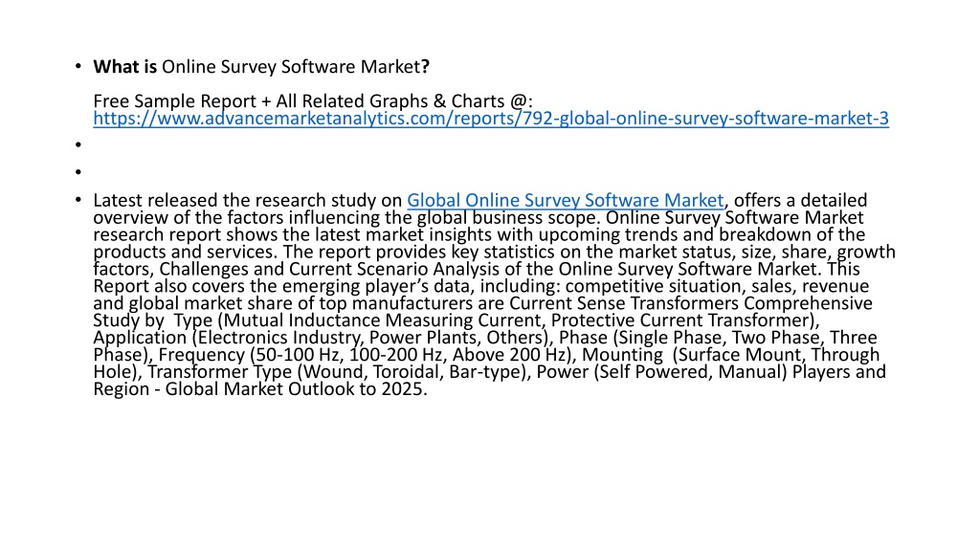980x551 pixels.
Task: Click the line beginning 'products and services. The report provides'
Action: pyautogui.click(x=495, y=253)
